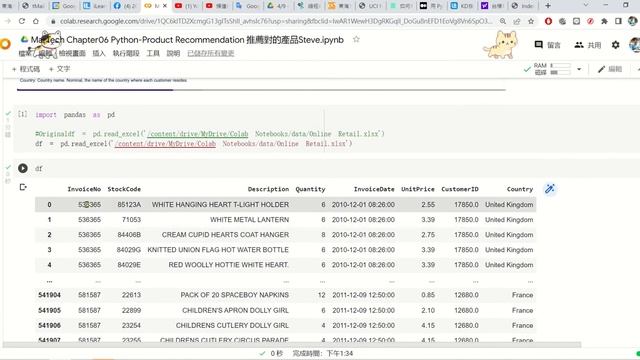Screen dimensions: 640x360
Task: Open the Runtime menu
Action: [x=126, y=53]
